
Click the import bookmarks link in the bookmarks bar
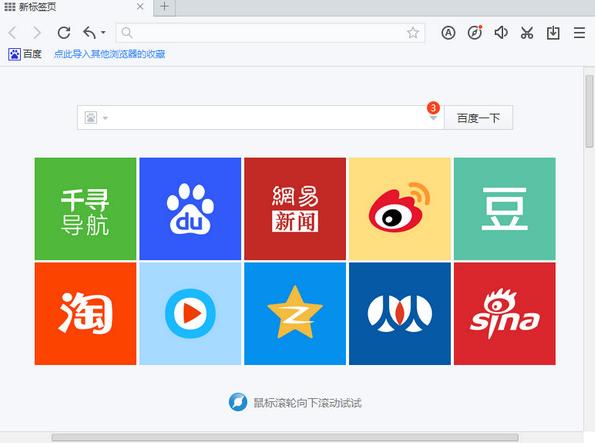[x=110, y=54]
